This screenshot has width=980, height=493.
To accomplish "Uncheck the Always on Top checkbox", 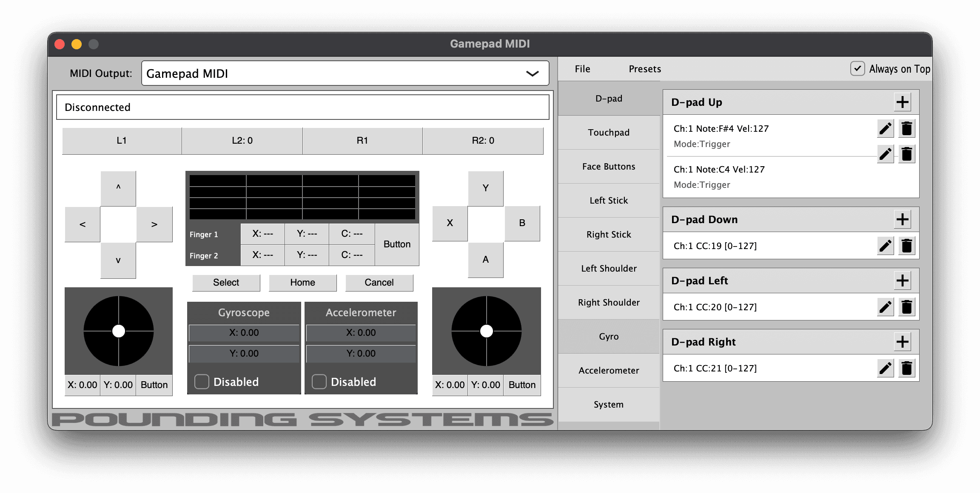I will pyautogui.click(x=859, y=68).
